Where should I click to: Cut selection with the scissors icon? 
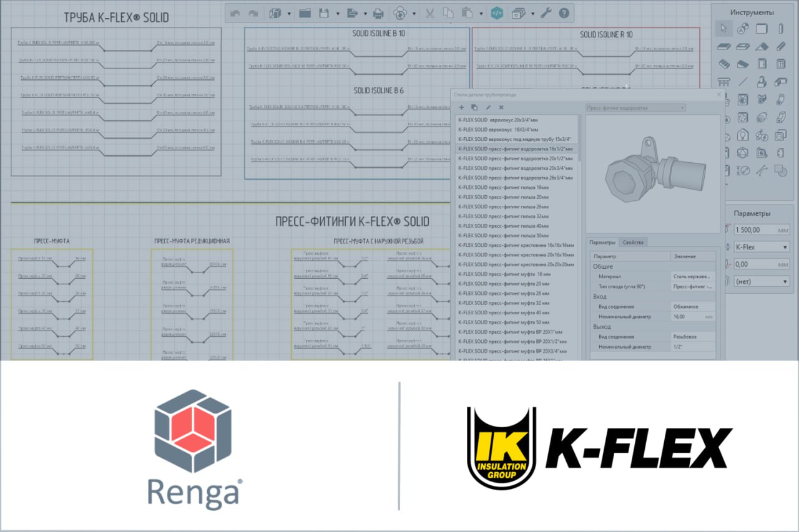point(429,12)
